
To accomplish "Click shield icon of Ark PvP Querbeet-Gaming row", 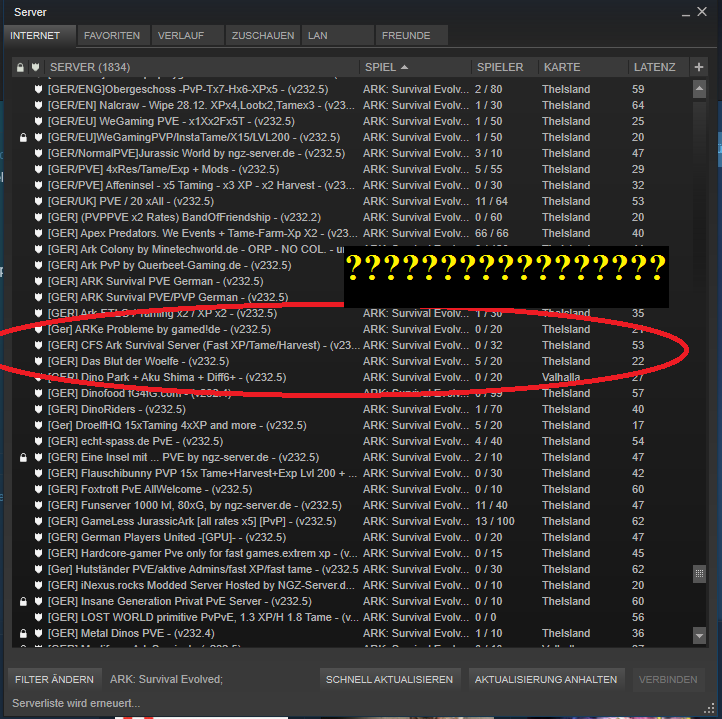I will pos(39,265).
